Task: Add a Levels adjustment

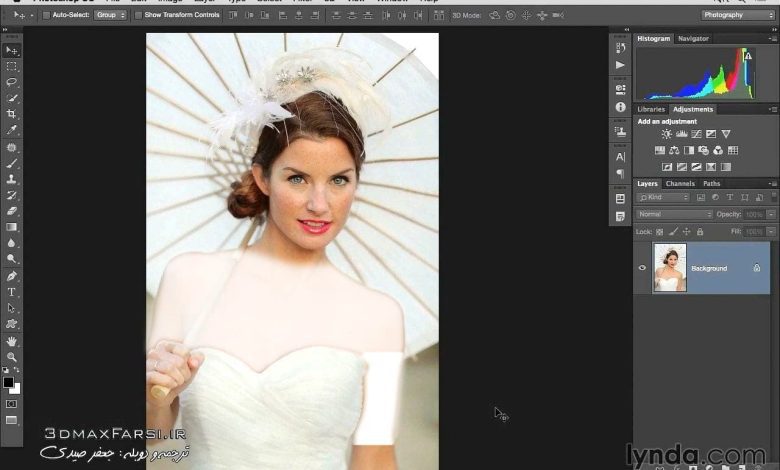Action: click(682, 134)
